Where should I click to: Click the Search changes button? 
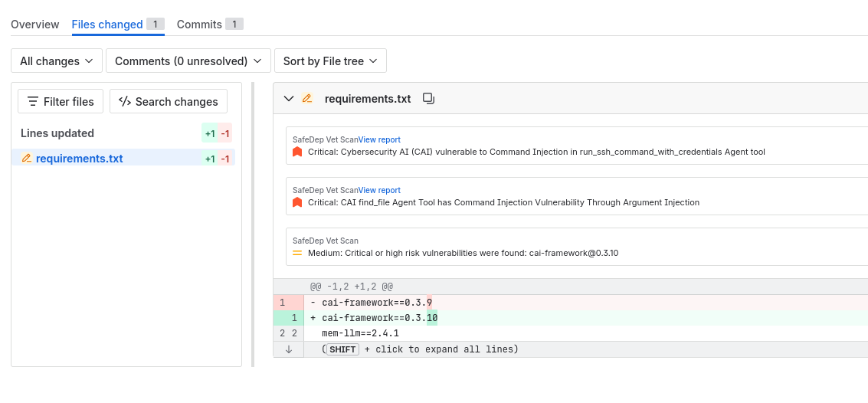[169, 101]
